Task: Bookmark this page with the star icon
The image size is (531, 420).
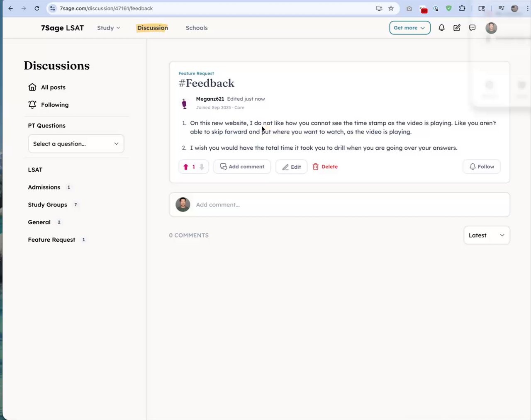Action: pyautogui.click(x=391, y=8)
